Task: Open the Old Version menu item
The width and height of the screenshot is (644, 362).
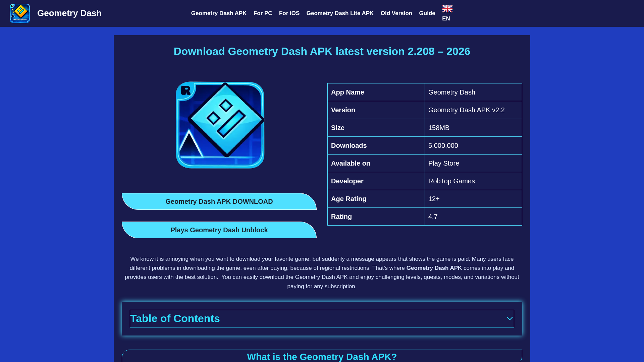Action: [396, 13]
